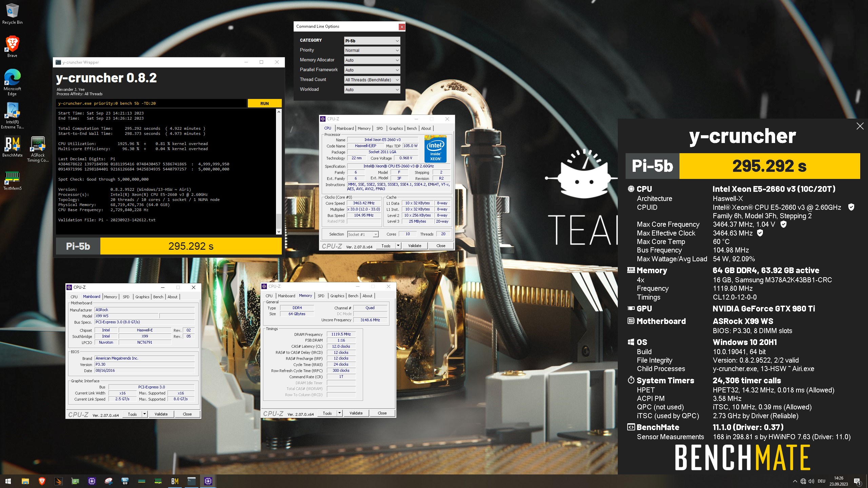Click the DEU input language indicator

(x=821, y=481)
